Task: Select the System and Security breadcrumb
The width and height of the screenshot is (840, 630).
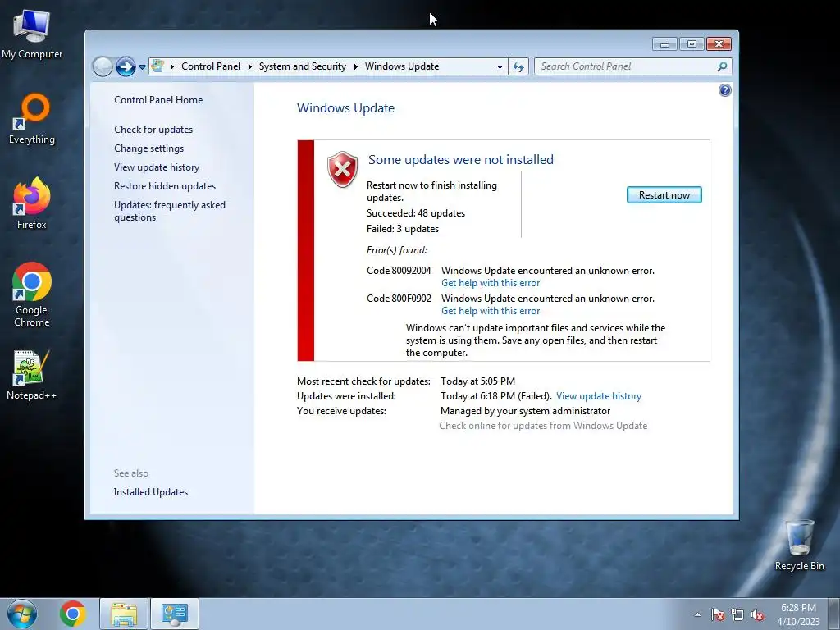Action: 302,66
